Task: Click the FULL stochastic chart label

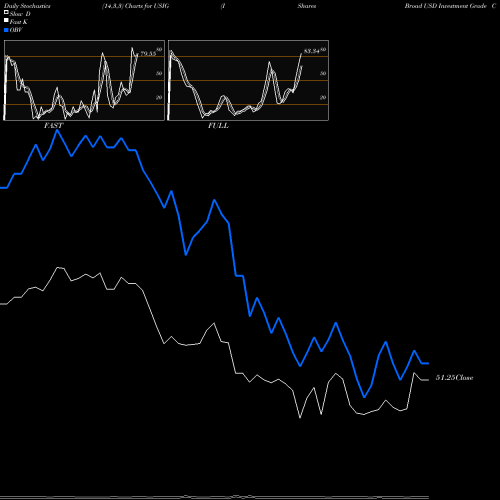Action: click(x=218, y=126)
